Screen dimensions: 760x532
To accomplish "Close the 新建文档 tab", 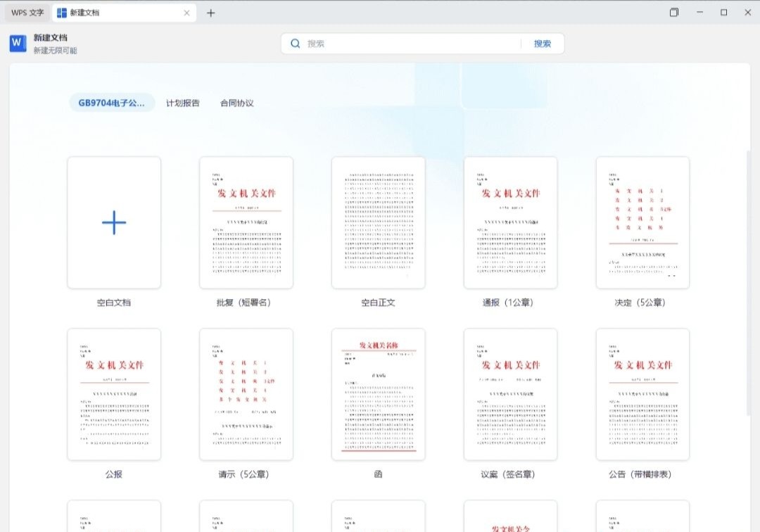I will click(x=186, y=13).
